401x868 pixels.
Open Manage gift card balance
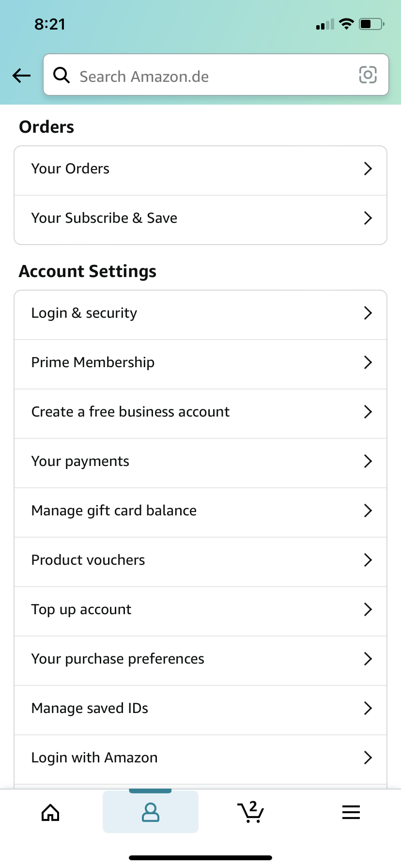200,511
